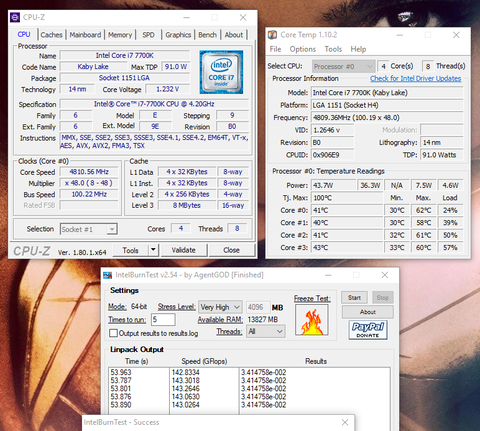Click Check for Intel Driver Updates link
The image size is (480, 431).
point(415,79)
